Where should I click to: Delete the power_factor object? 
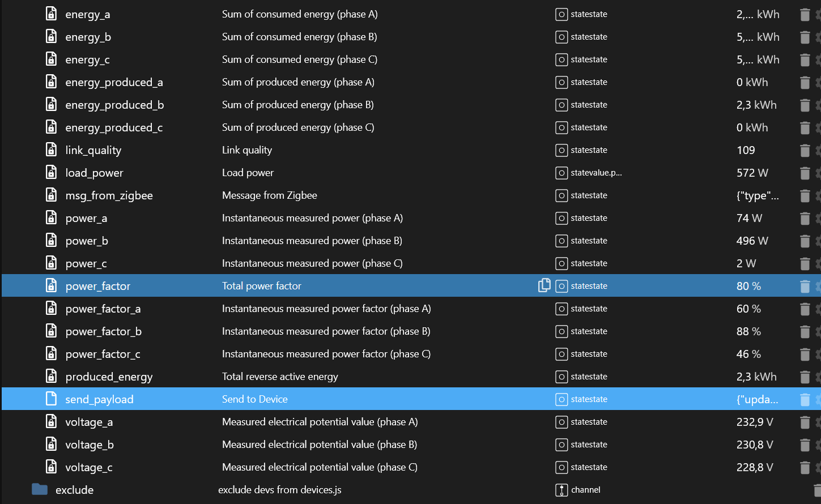click(805, 286)
